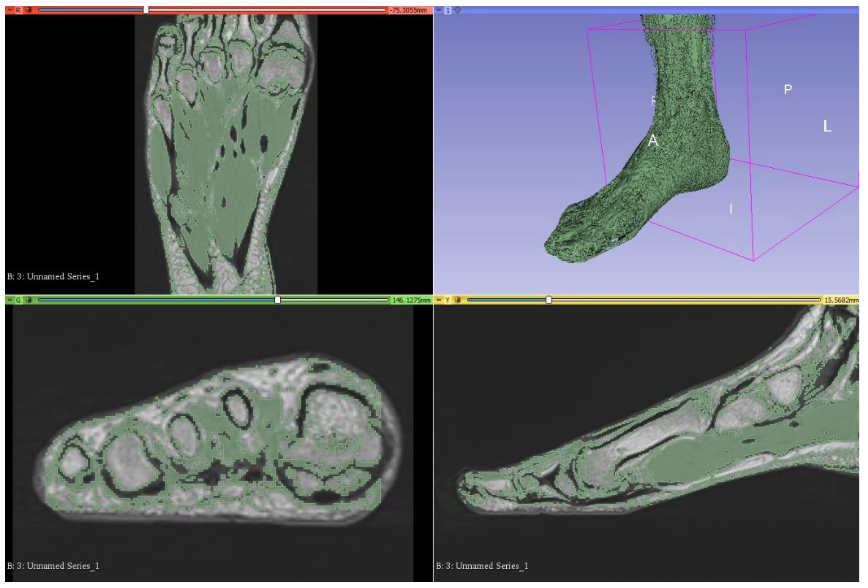The image size is (868, 588).
Task: Click the pin icon in green slice view
Action: [x=10, y=300]
